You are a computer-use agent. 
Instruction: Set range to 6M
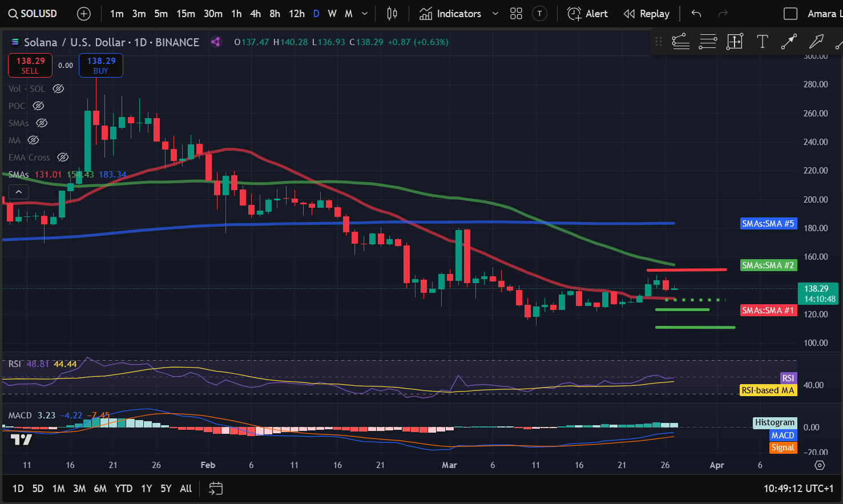coord(100,489)
